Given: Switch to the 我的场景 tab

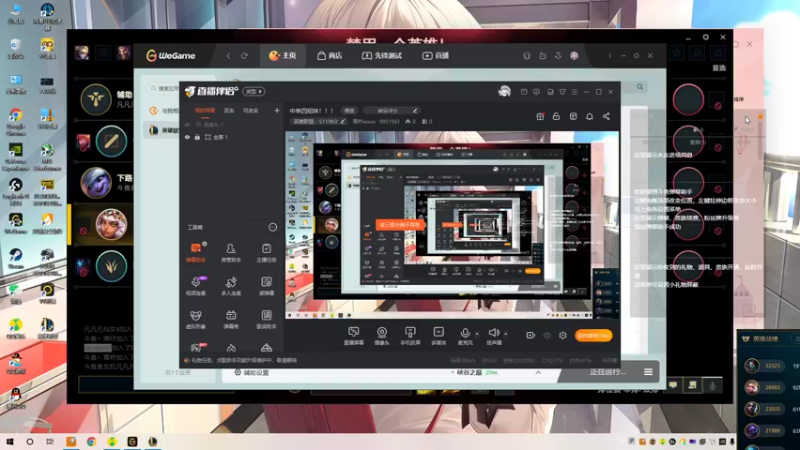Looking at the screenshot, I should click(205, 110).
